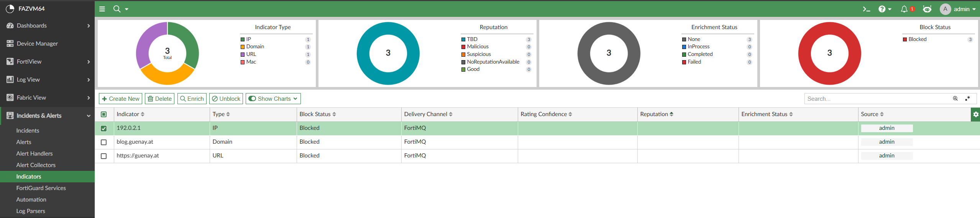Click the Delete button

[160, 98]
